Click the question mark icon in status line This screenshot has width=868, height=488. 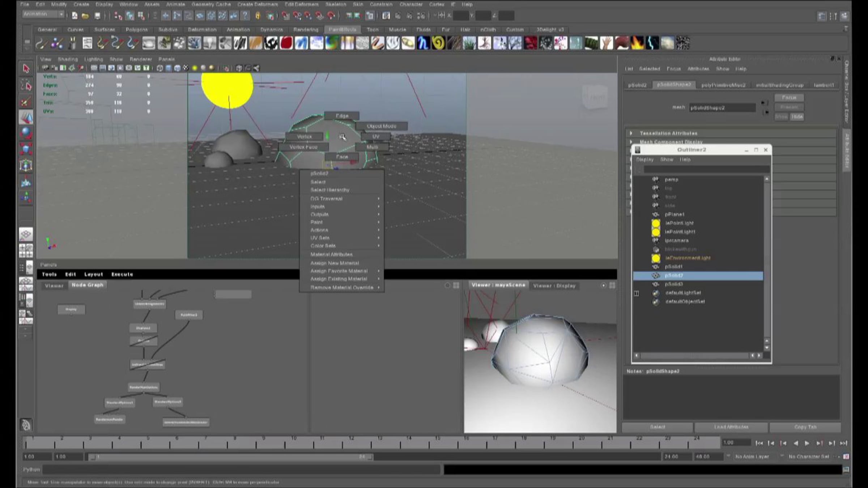click(x=245, y=16)
